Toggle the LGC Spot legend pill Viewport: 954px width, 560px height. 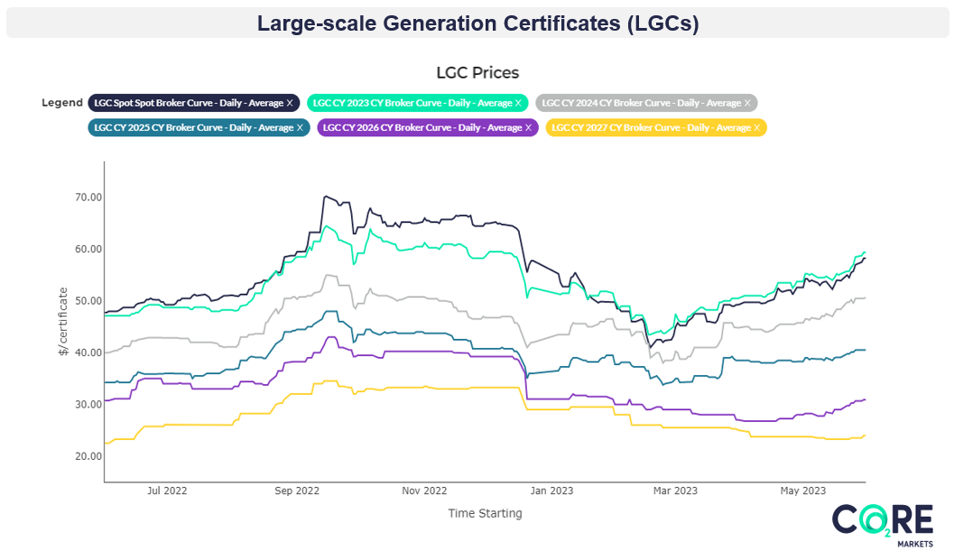coord(190,102)
